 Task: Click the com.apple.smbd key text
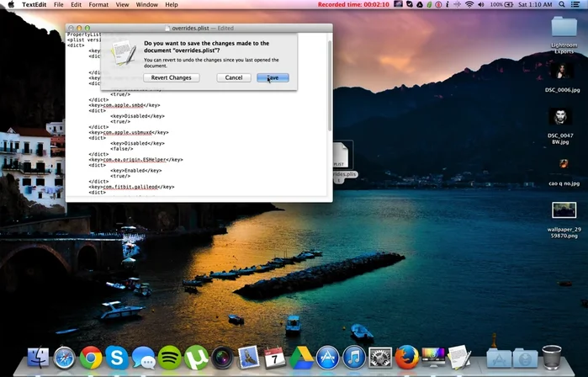click(124, 105)
